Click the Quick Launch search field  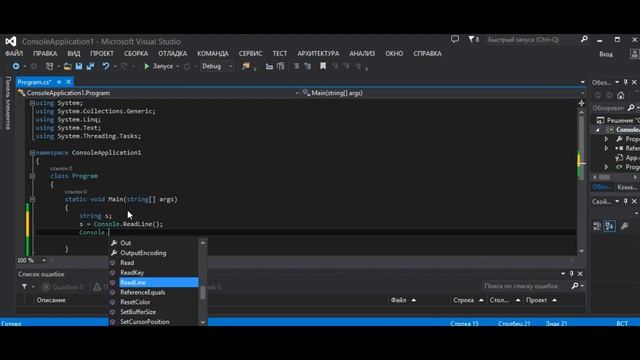532,40
